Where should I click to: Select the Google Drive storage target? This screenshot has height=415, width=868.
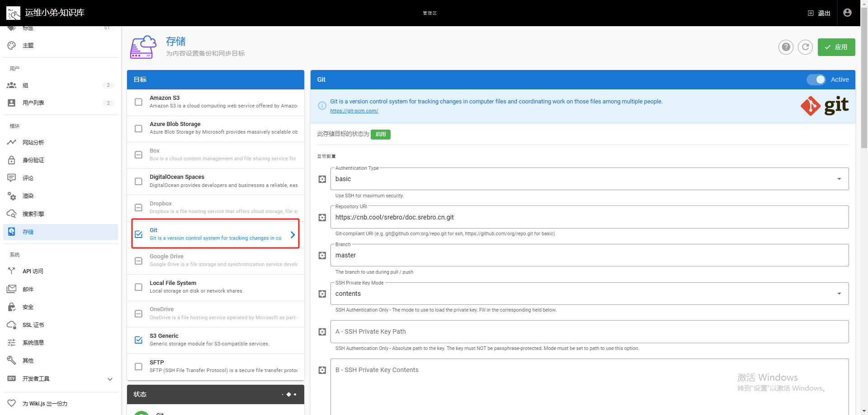pyautogui.click(x=216, y=261)
